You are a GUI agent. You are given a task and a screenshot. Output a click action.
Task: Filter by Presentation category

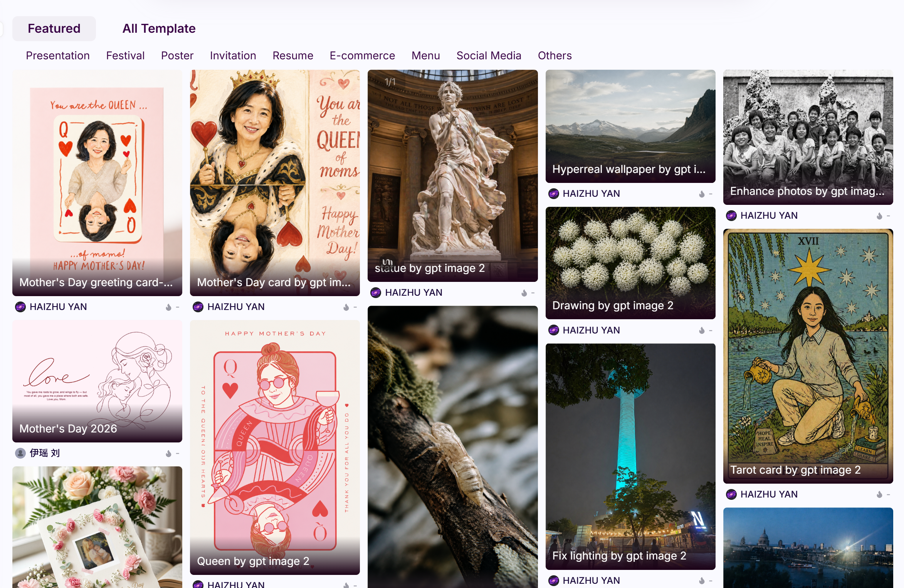click(x=58, y=55)
